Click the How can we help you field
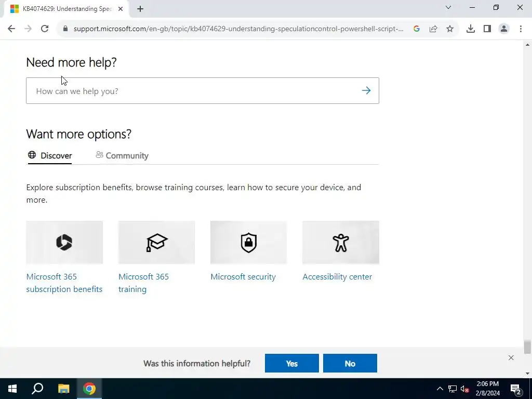 [x=202, y=90]
